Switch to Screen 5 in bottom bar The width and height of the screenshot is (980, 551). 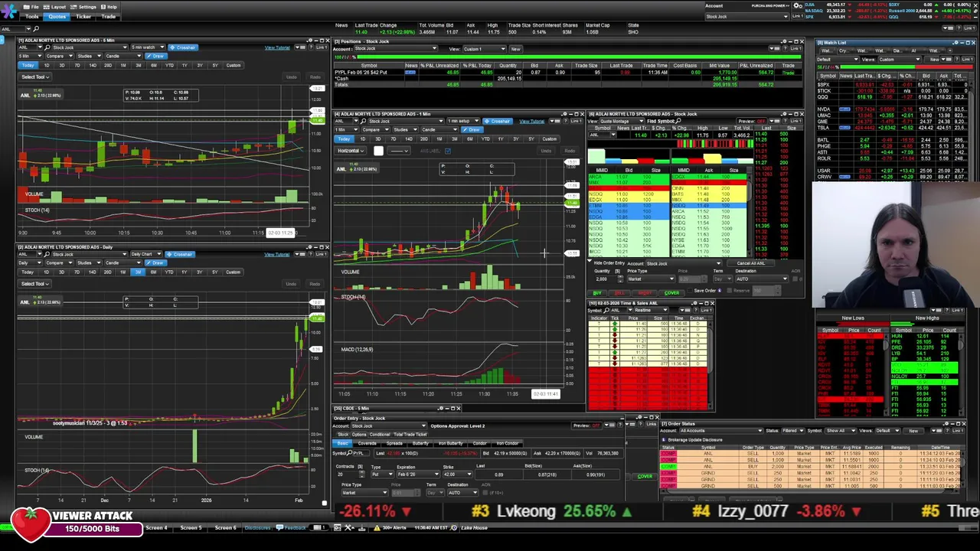(x=191, y=527)
